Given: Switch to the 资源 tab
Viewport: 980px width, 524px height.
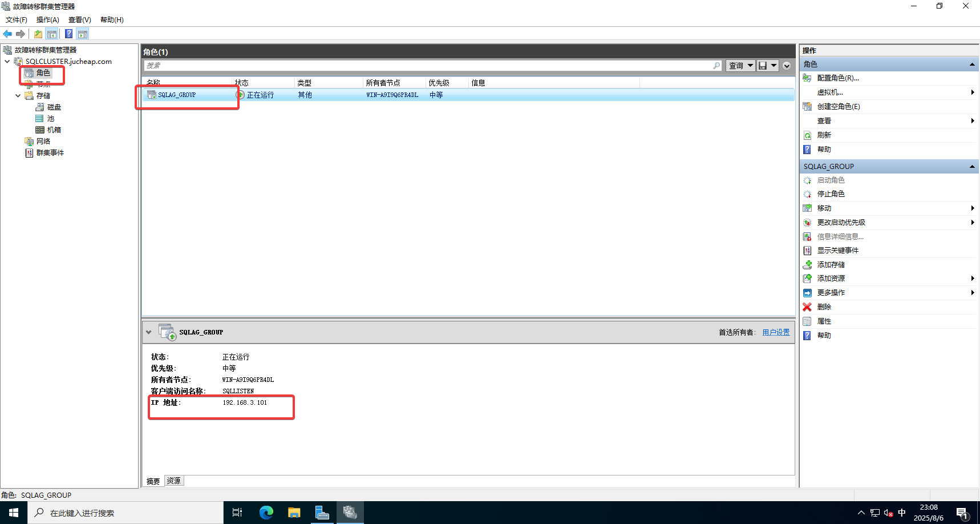Looking at the screenshot, I should (x=174, y=481).
